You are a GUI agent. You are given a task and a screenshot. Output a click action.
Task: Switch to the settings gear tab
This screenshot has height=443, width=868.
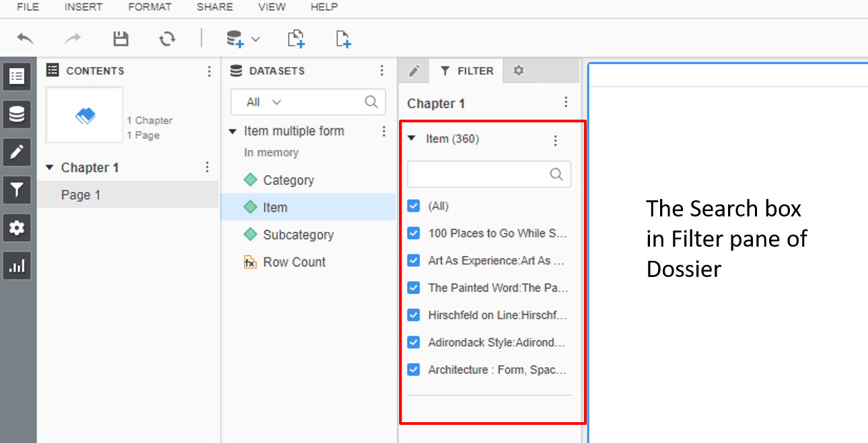(518, 71)
